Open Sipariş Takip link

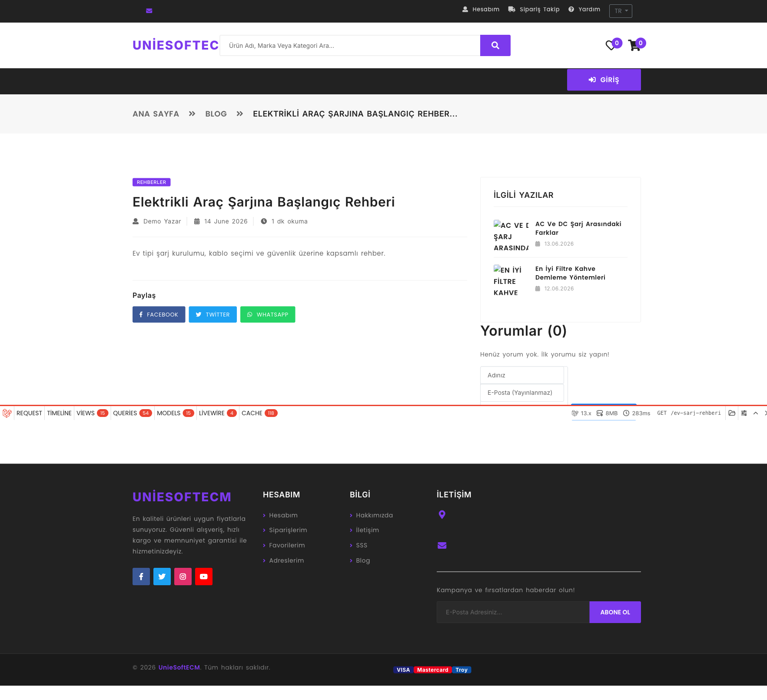[534, 9]
